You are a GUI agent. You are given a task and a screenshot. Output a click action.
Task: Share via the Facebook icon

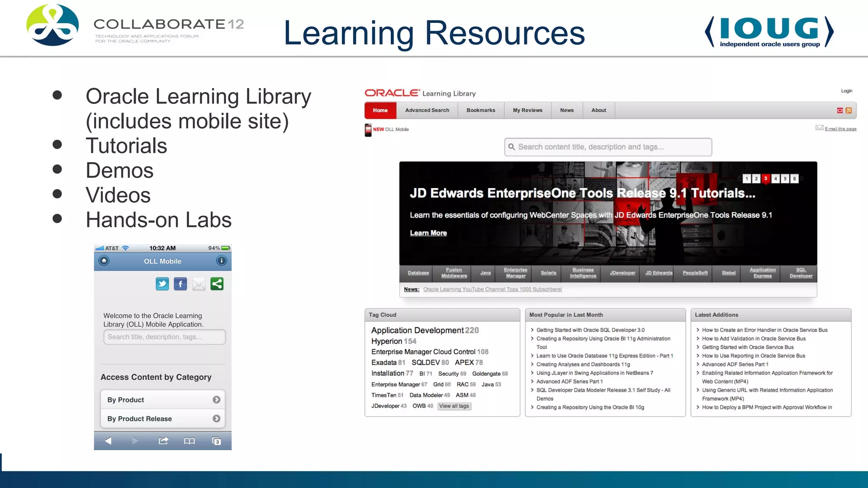click(x=180, y=284)
